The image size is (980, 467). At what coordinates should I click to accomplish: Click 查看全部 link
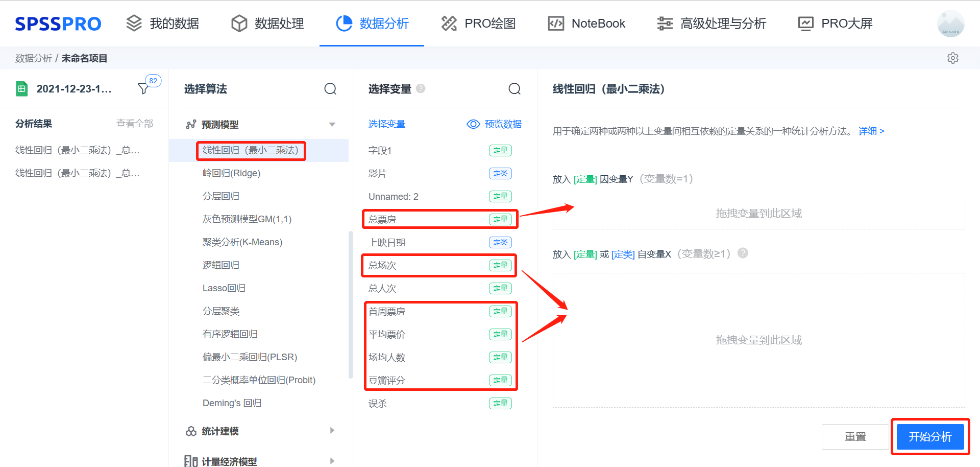coord(135,124)
